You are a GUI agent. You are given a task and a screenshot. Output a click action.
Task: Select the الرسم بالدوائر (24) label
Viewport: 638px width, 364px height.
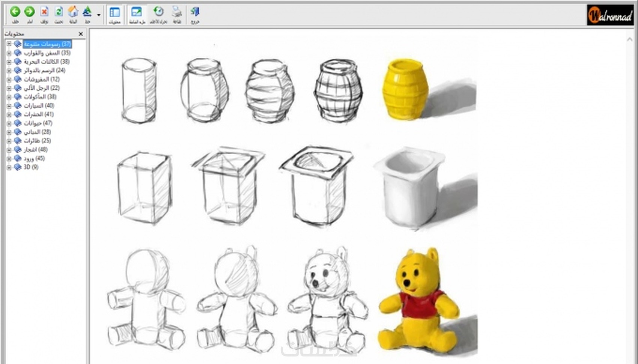(x=45, y=70)
